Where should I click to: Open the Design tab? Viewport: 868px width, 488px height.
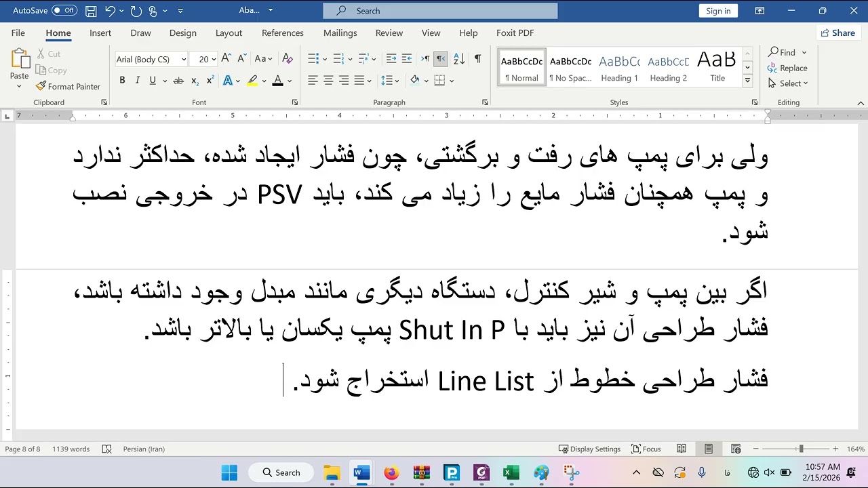182,33
